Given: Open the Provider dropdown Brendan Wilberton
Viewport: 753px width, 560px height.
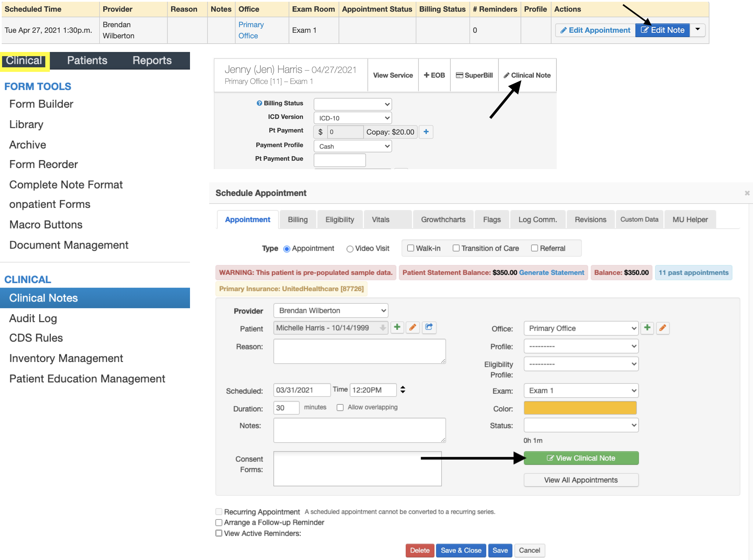Looking at the screenshot, I should 330,310.
